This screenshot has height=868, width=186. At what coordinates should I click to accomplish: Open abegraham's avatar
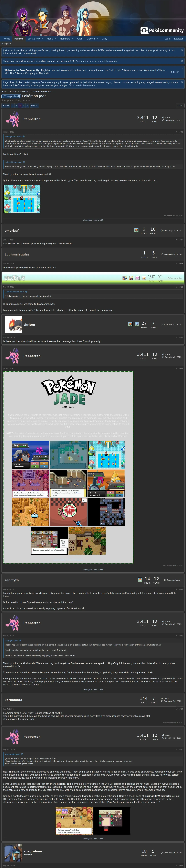click(13, 853)
